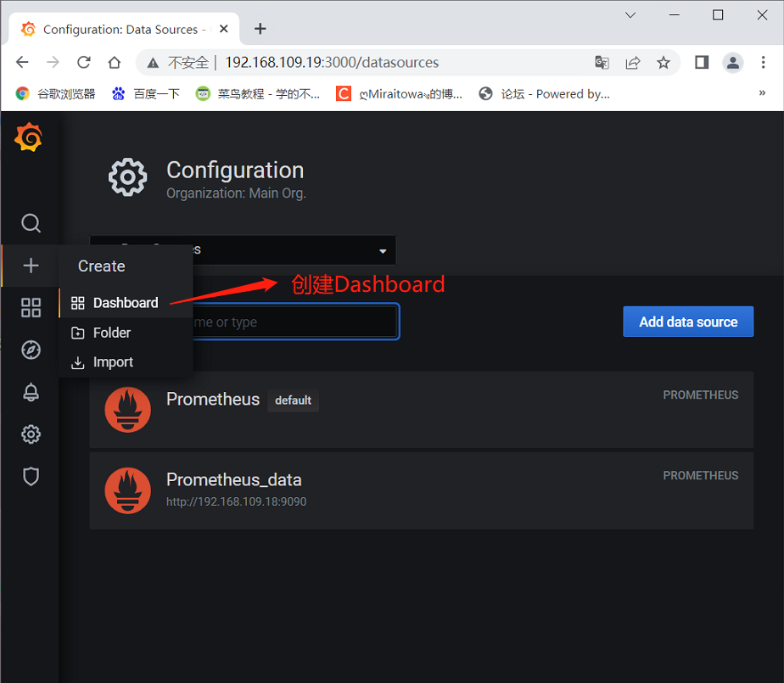Bookmark this page with the star icon
Viewport: 784px width, 683px height.
point(664,62)
